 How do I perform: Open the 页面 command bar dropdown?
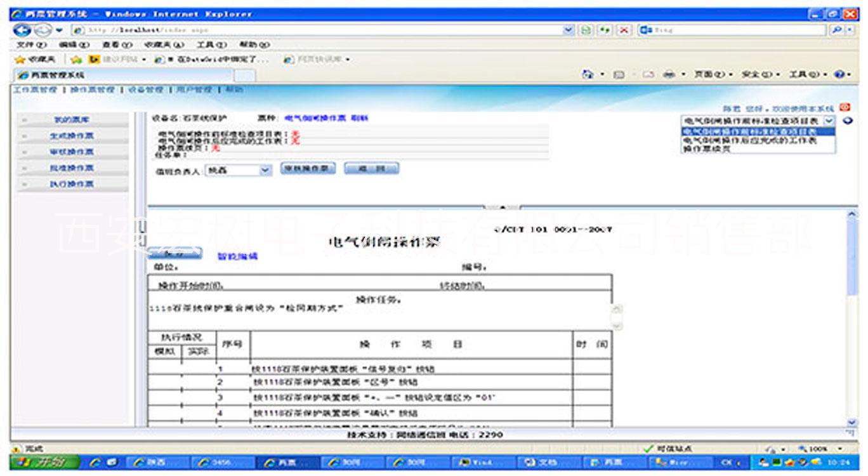tap(713, 75)
